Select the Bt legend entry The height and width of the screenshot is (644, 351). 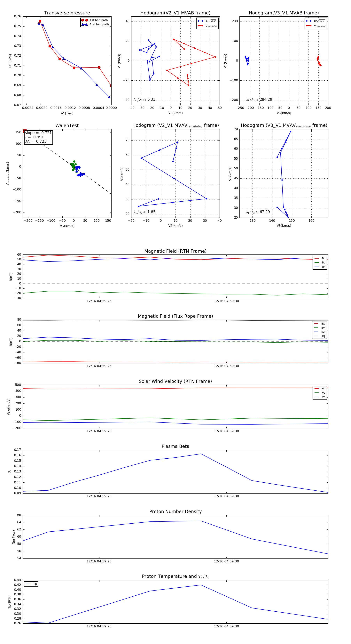pos(320,262)
